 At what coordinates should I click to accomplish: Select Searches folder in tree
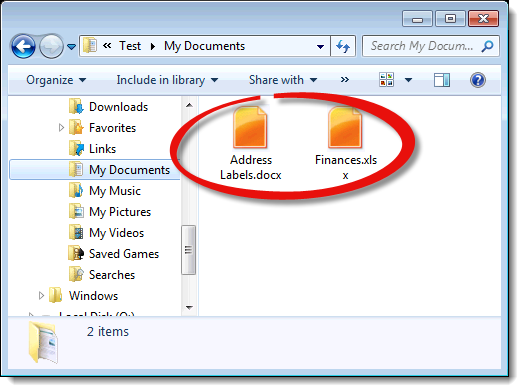(112, 275)
